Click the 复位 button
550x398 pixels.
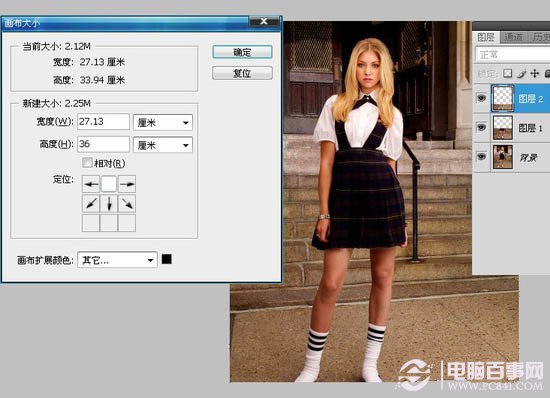point(242,73)
